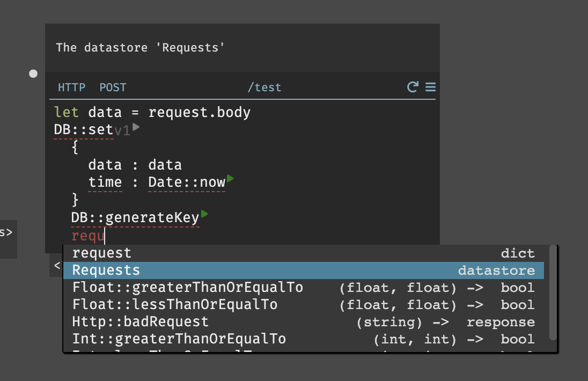The width and height of the screenshot is (588, 381).
Task: Click the 'requ' text being typed
Action: [x=88, y=236]
